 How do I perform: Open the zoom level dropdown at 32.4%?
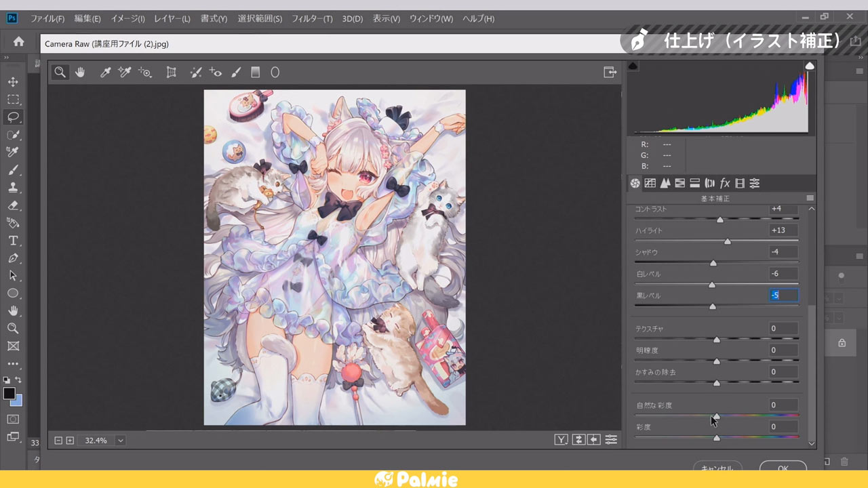[x=121, y=441]
